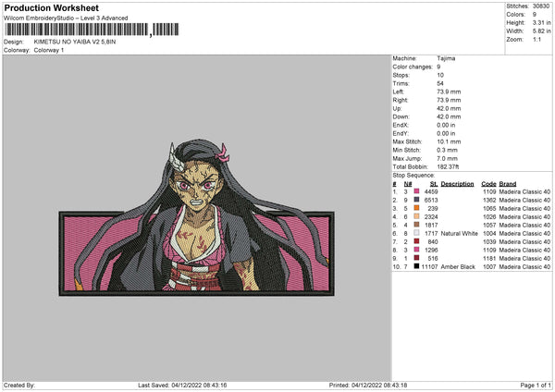Select the 'Color changes:' label

tap(413, 67)
